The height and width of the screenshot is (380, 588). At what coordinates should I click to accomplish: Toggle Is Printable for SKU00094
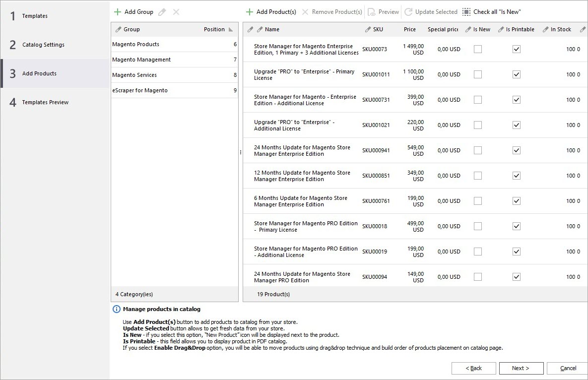coord(517,277)
